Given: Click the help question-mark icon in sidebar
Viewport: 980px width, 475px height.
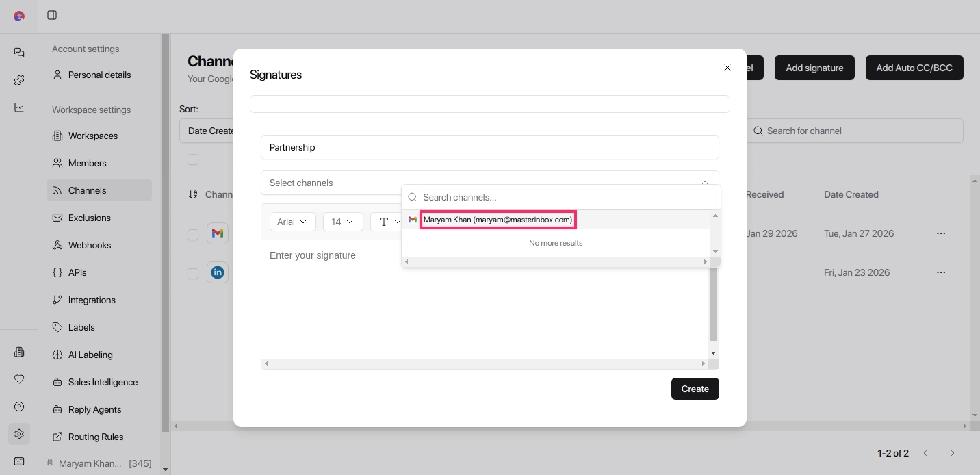Looking at the screenshot, I should pyautogui.click(x=19, y=407).
